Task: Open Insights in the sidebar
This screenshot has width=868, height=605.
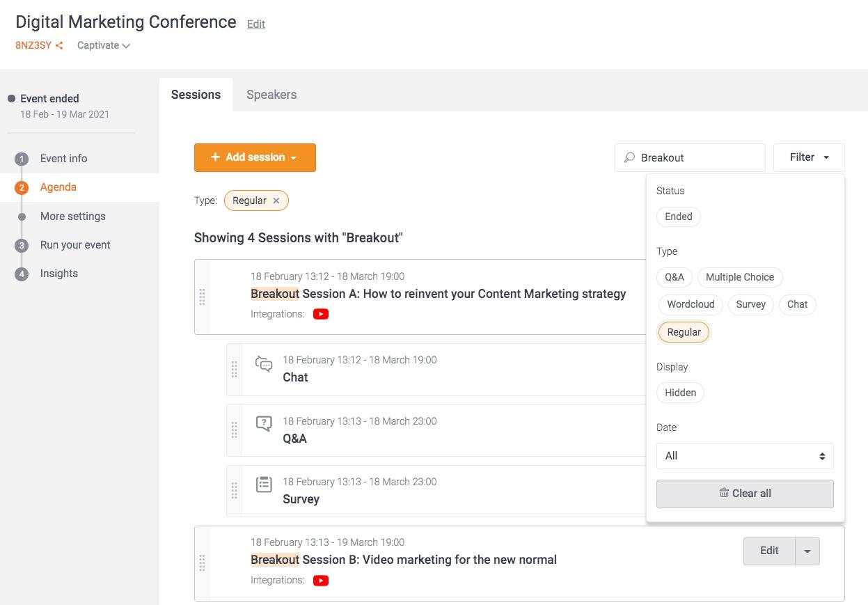Action: point(59,274)
